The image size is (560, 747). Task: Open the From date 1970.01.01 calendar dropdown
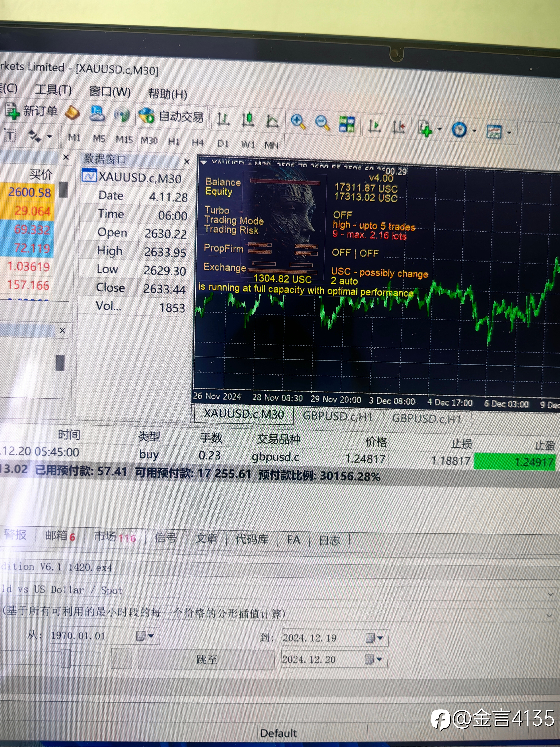[x=145, y=636]
